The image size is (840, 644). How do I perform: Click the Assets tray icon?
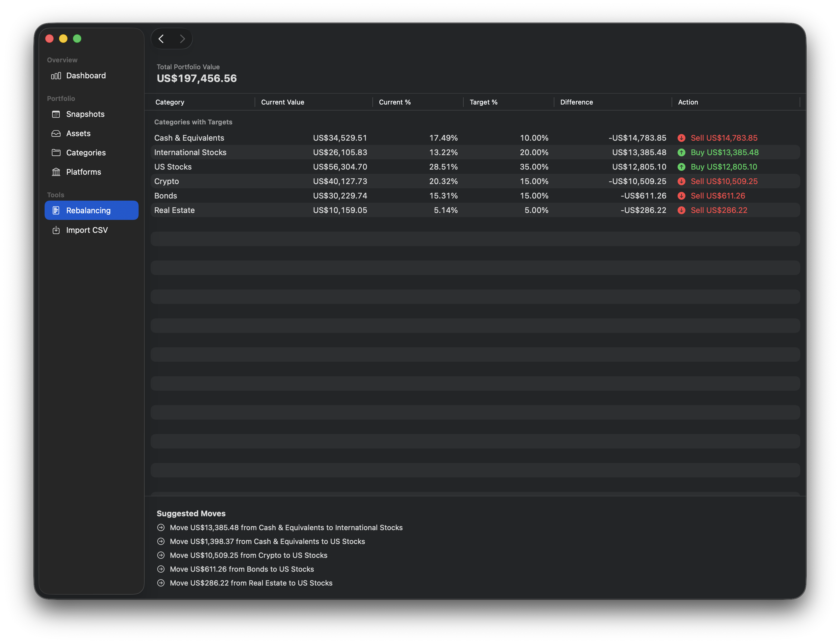tap(56, 133)
